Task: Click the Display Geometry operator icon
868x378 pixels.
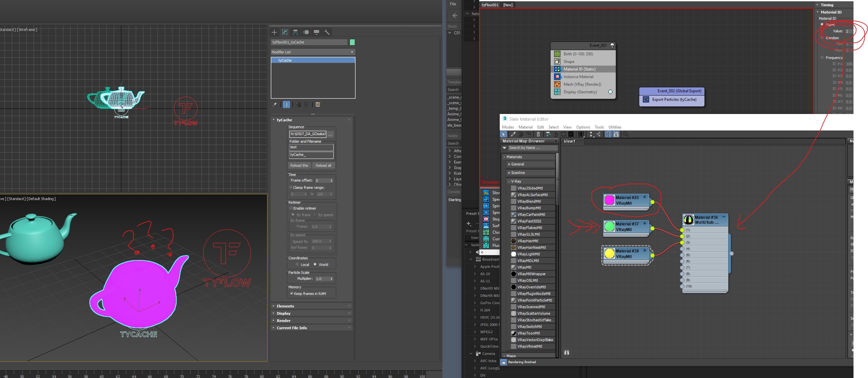Action: coord(557,92)
